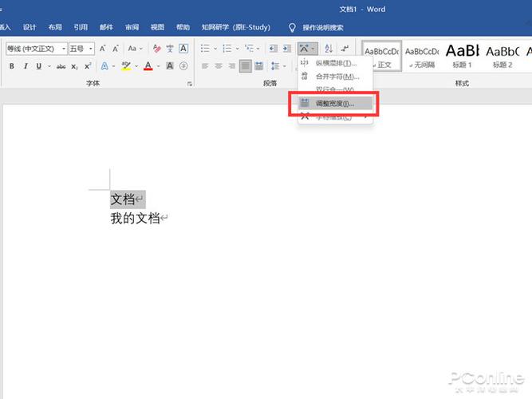The height and width of the screenshot is (399, 532).
Task: Apply the 标题 2 style
Action: 502,56
